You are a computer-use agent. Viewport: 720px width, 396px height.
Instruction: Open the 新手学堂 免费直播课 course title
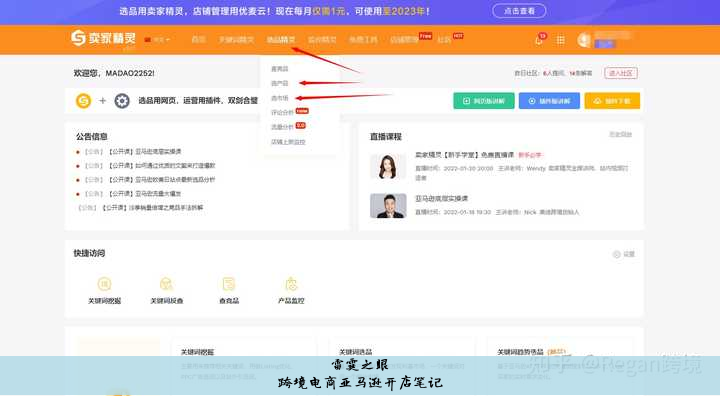point(464,155)
